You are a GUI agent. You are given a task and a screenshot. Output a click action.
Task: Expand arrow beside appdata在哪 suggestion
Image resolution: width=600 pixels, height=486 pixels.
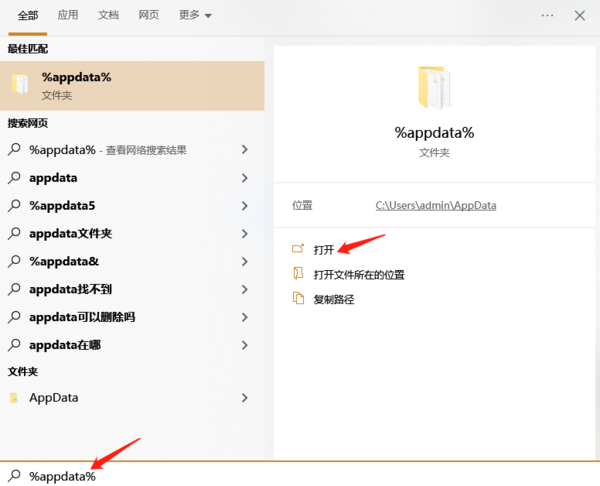245,346
